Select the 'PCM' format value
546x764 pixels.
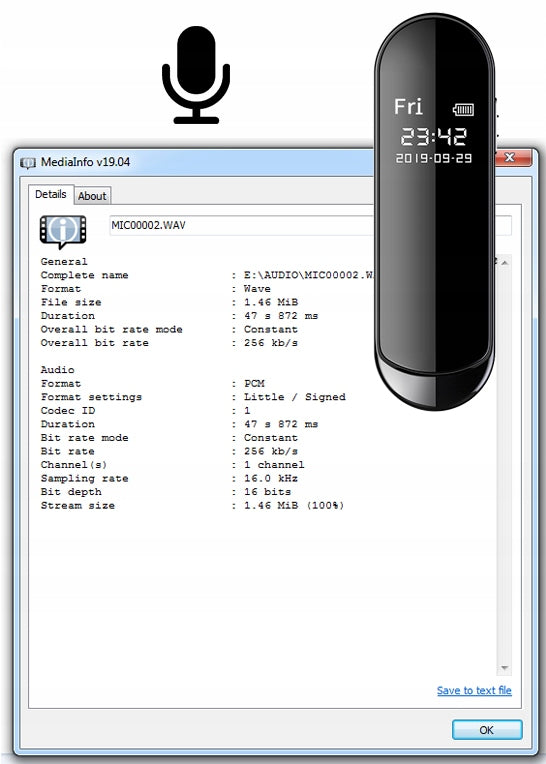coord(254,383)
